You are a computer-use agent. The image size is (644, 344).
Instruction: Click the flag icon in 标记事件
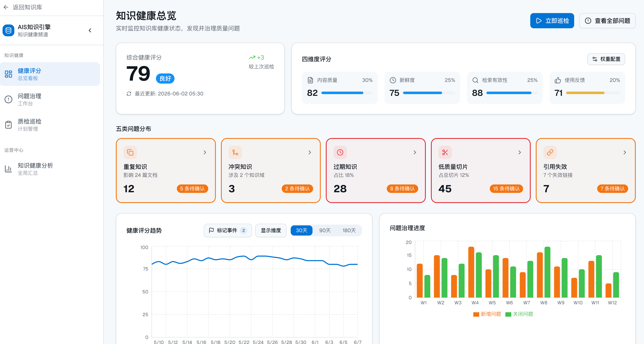tap(211, 230)
